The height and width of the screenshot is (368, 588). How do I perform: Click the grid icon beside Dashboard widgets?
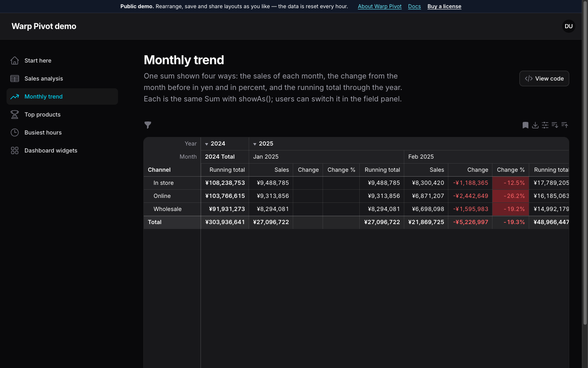tap(15, 150)
